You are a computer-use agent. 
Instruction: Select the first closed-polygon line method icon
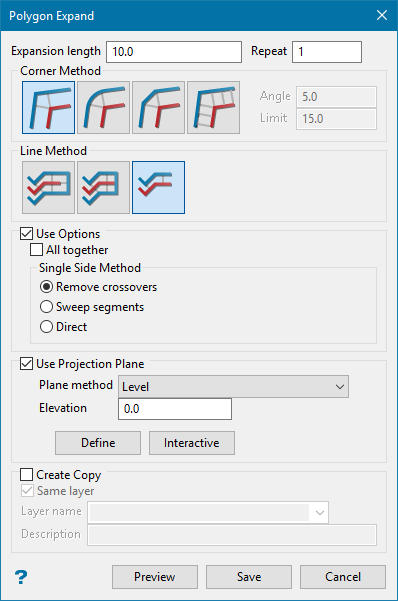48,187
